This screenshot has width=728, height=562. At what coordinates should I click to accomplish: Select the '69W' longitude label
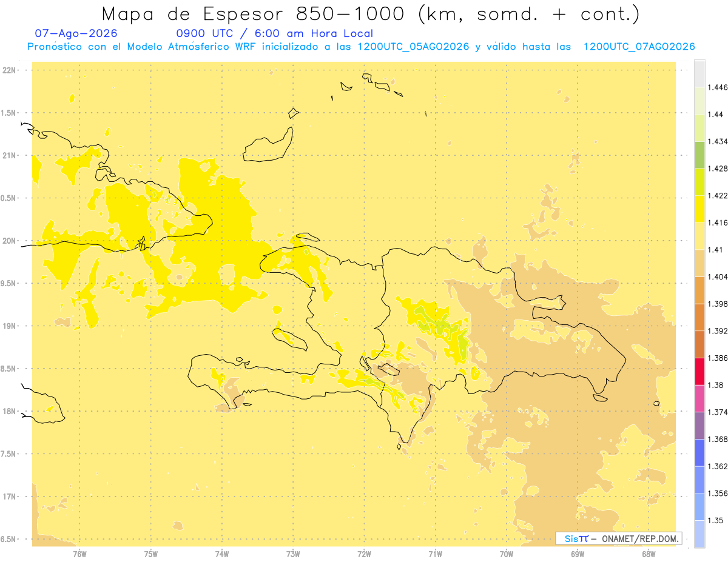coord(578,554)
